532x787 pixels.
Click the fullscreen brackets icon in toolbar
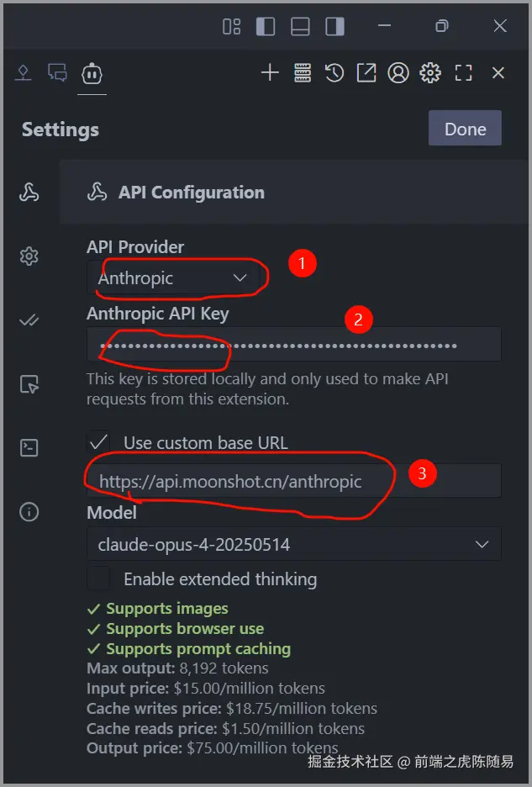[463, 73]
